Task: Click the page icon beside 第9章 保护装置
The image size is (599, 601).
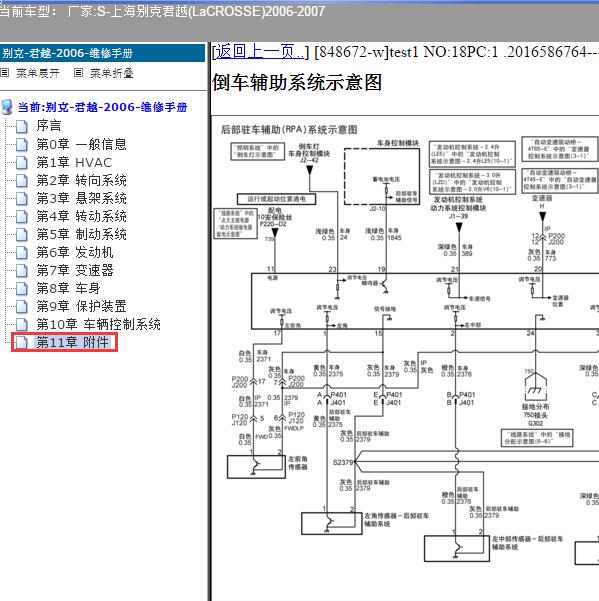Action: coord(22,306)
